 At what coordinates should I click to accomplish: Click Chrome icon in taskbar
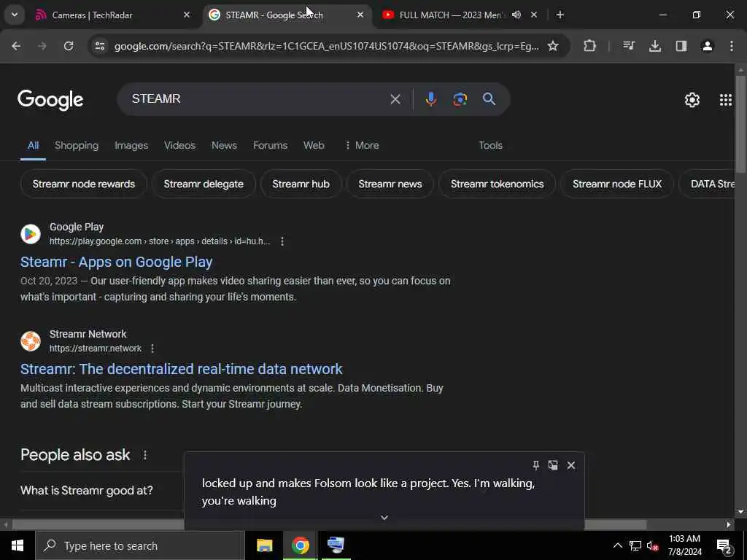(301, 545)
